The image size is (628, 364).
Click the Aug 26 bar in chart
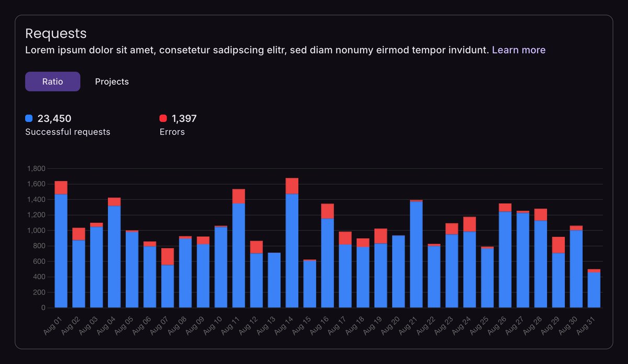[506, 256]
